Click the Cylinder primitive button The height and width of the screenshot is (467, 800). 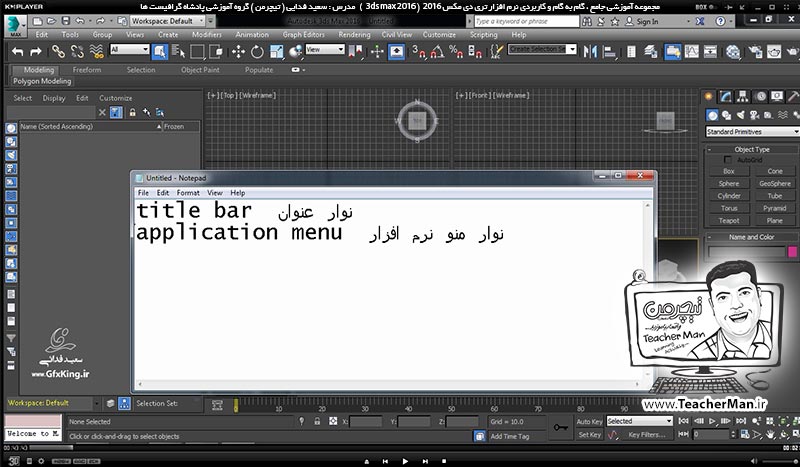tap(729, 196)
